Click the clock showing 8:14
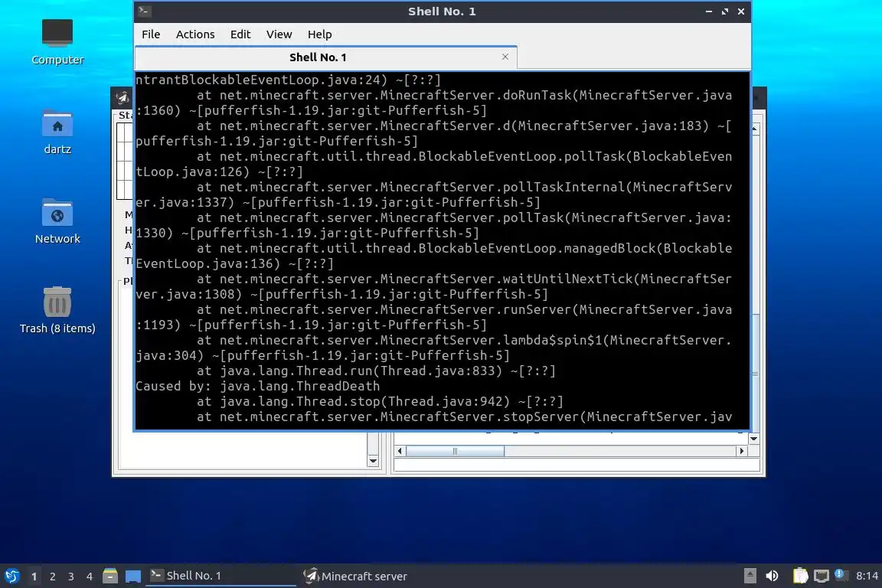This screenshot has width=882, height=588. pyautogui.click(x=867, y=576)
